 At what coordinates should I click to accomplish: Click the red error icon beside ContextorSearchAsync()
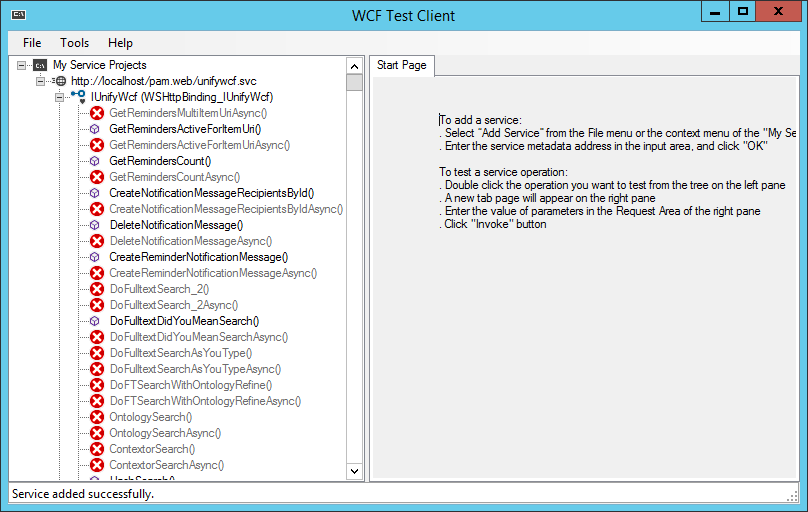[97, 464]
